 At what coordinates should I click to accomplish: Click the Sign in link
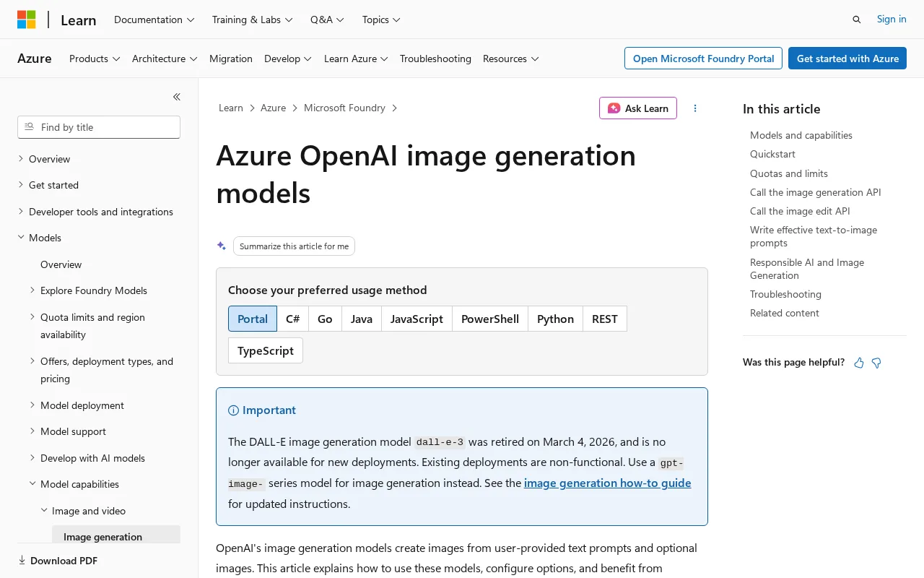tap(892, 20)
